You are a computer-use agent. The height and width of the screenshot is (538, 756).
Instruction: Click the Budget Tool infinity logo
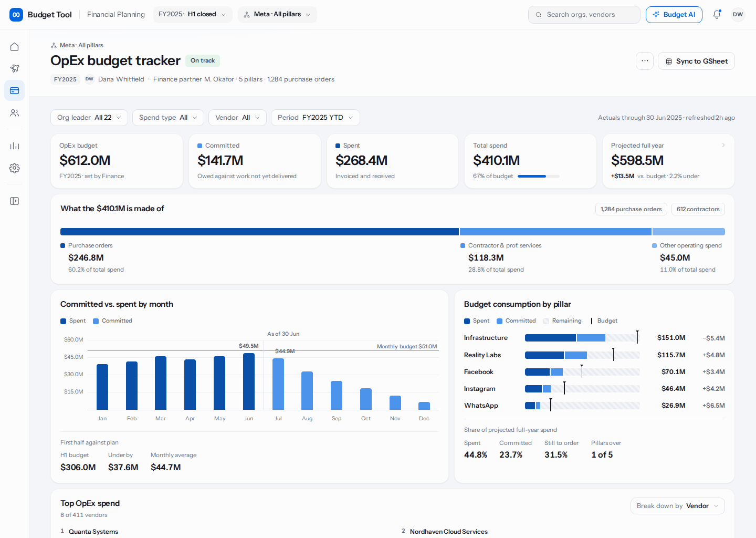pos(16,15)
